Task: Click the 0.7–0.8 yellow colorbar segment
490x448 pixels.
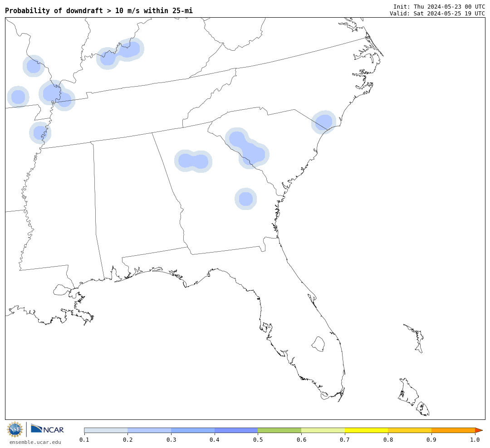Action: 367,430
